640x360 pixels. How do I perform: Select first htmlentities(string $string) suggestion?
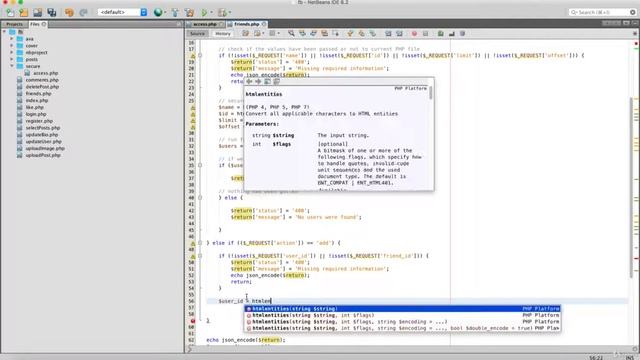tap(402, 309)
